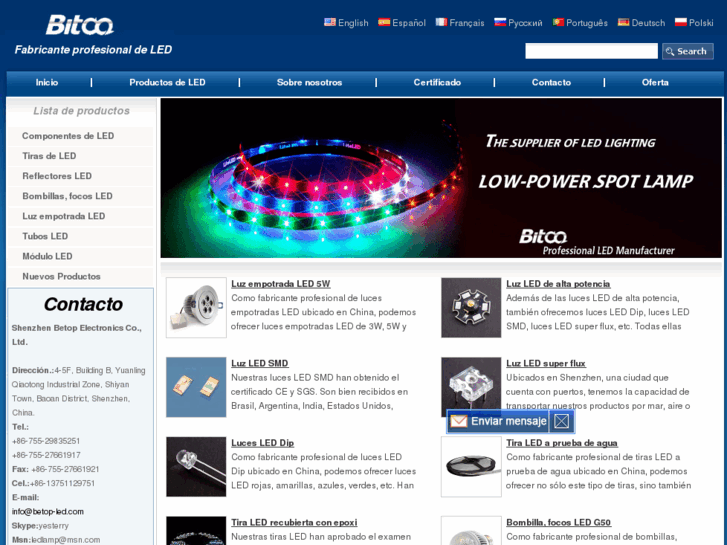Switch language to Polski
The height and width of the screenshot is (545, 727).
(x=701, y=23)
